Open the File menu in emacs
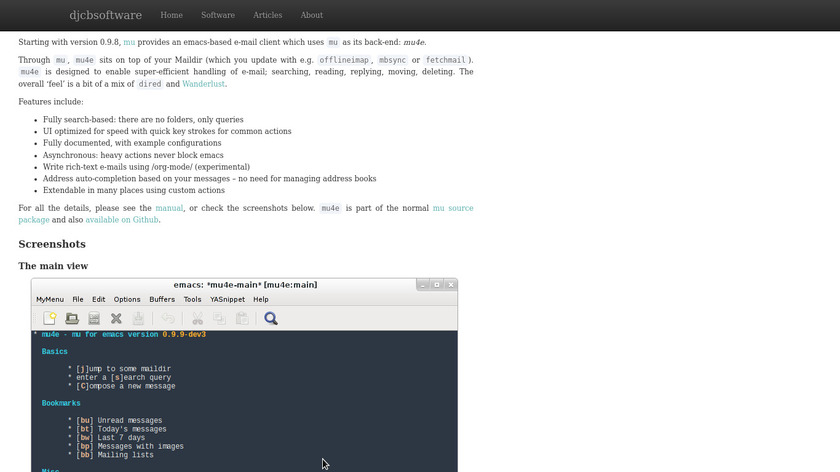This screenshot has width=840, height=472. 78,299
